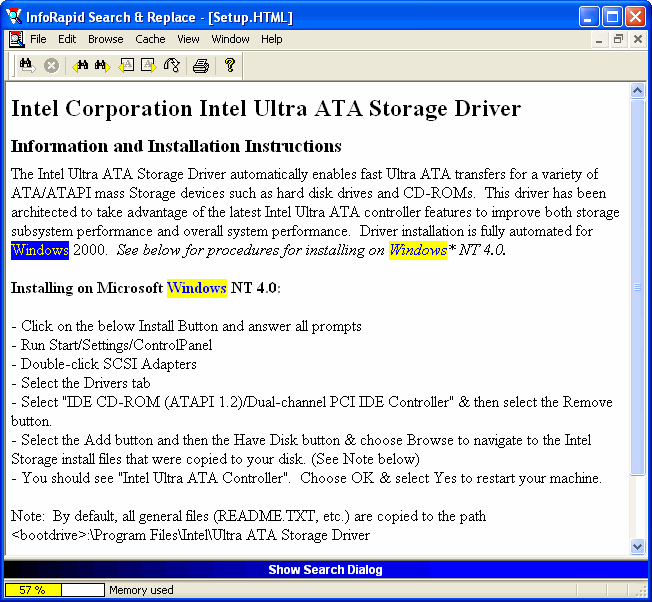Open the File menu

[38, 39]
